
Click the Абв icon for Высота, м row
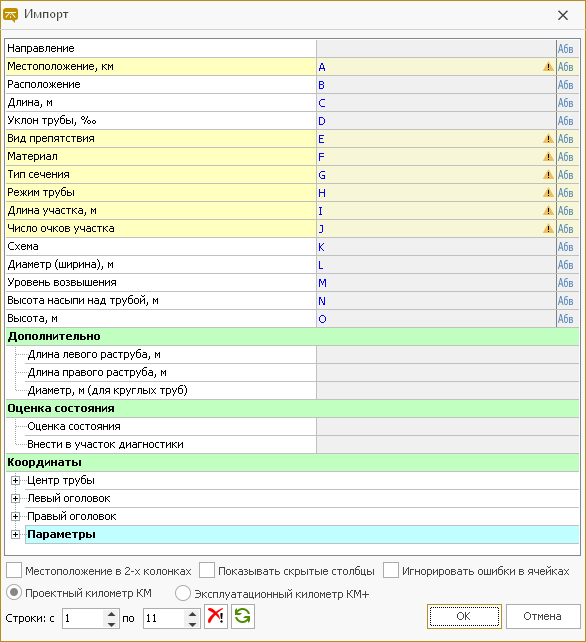pyautogui.click(x=566, y=319)
